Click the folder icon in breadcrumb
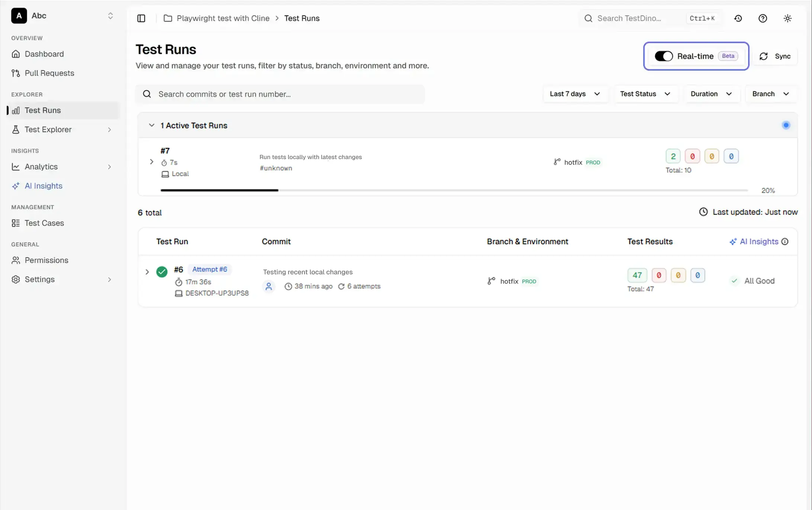This screenshot has height=510, width=812. coord(168,18)
